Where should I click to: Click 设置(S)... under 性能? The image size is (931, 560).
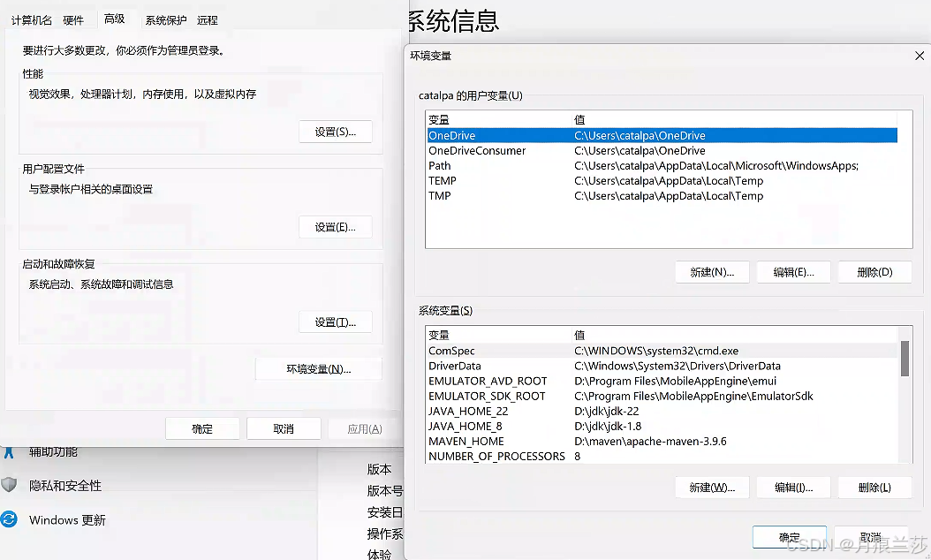click(336, 132)
